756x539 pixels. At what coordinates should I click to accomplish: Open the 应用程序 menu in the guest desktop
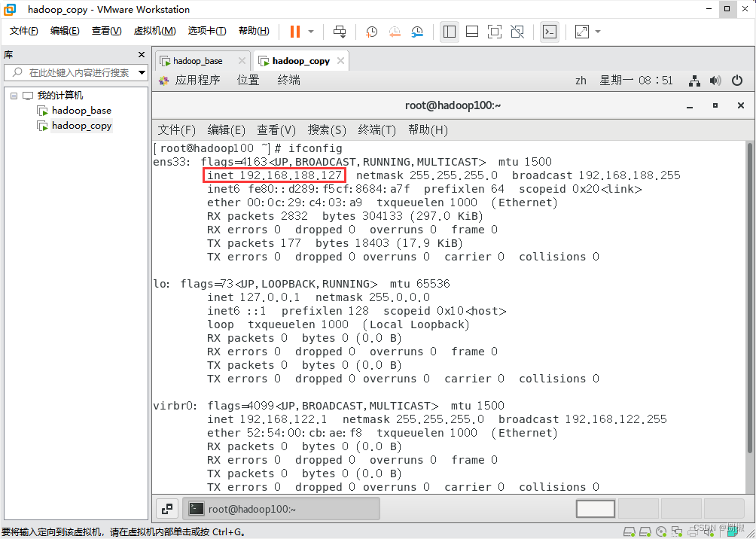click(x=197, y=80)
